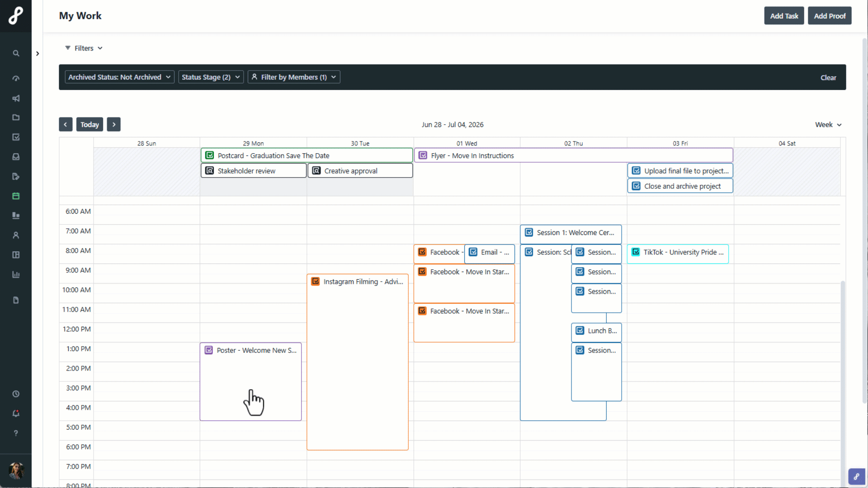The image size is (868, 488).
Task: Open the person members icon in sidebar
Action: click(16, 235)
